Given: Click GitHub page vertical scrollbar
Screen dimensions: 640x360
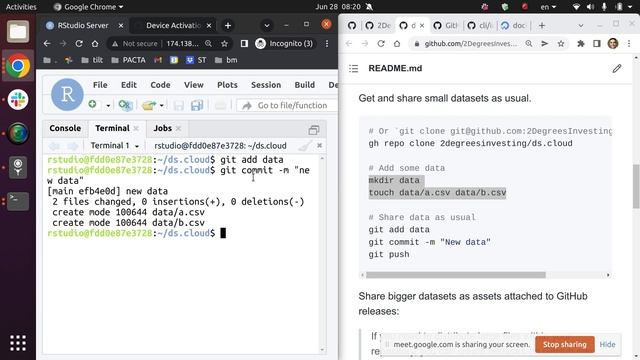Looking at the screenshot, I should click(636, 186).
